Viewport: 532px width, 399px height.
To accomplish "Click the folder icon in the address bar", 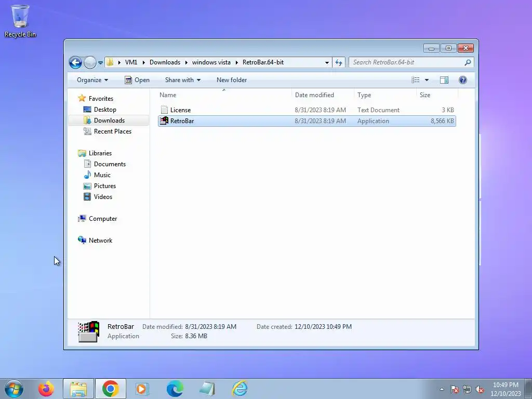I will (x=110, y=62).
